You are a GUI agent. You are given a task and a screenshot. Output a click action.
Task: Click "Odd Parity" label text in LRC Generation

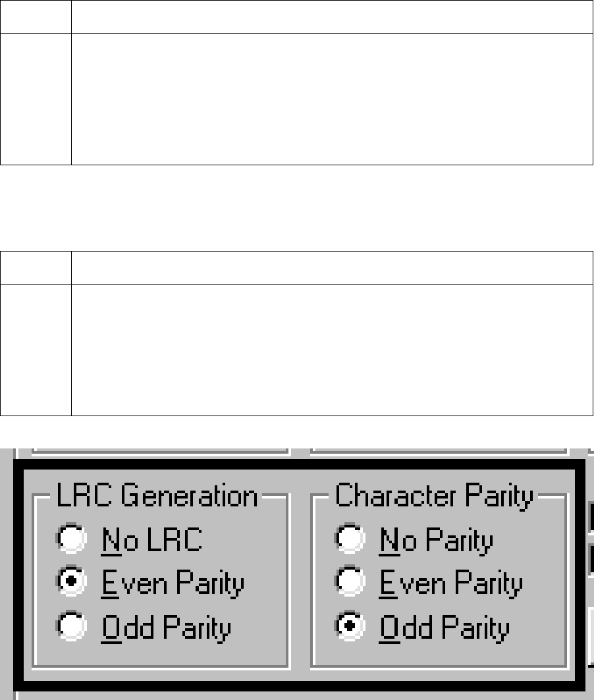(x=166, y=628)
